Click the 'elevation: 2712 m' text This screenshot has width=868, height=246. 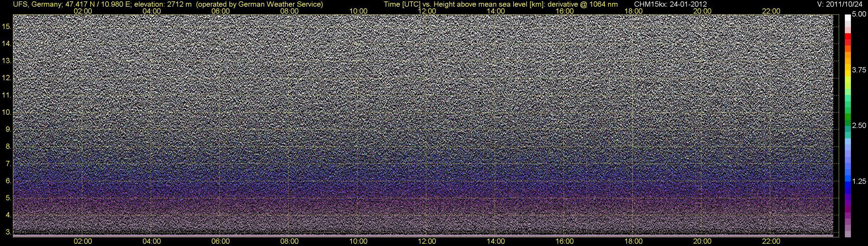pyautogui.click(x=163, y=4)
